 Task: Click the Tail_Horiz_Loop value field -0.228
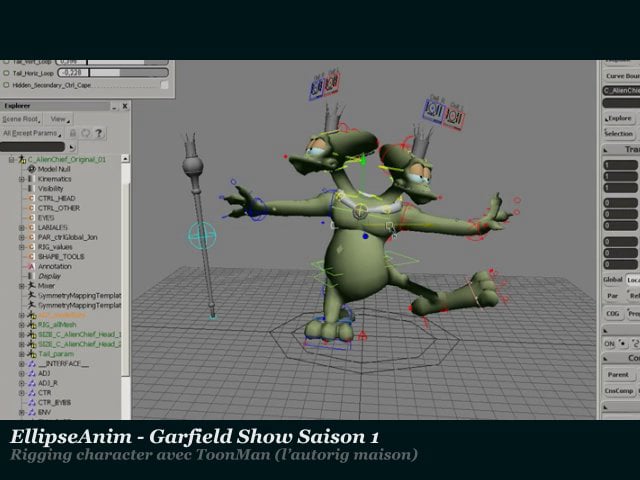73,73
